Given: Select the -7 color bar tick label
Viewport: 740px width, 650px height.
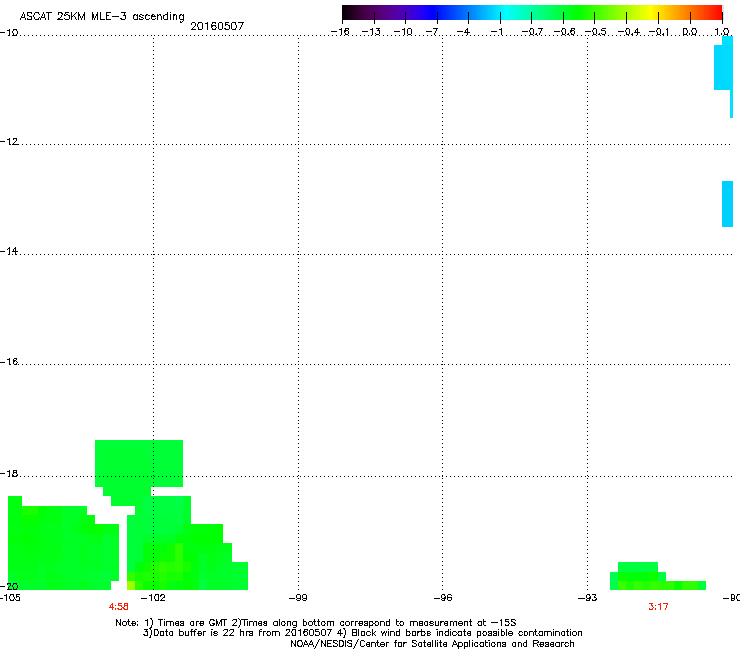Looking at the screenshot, I should pos(432,32).
